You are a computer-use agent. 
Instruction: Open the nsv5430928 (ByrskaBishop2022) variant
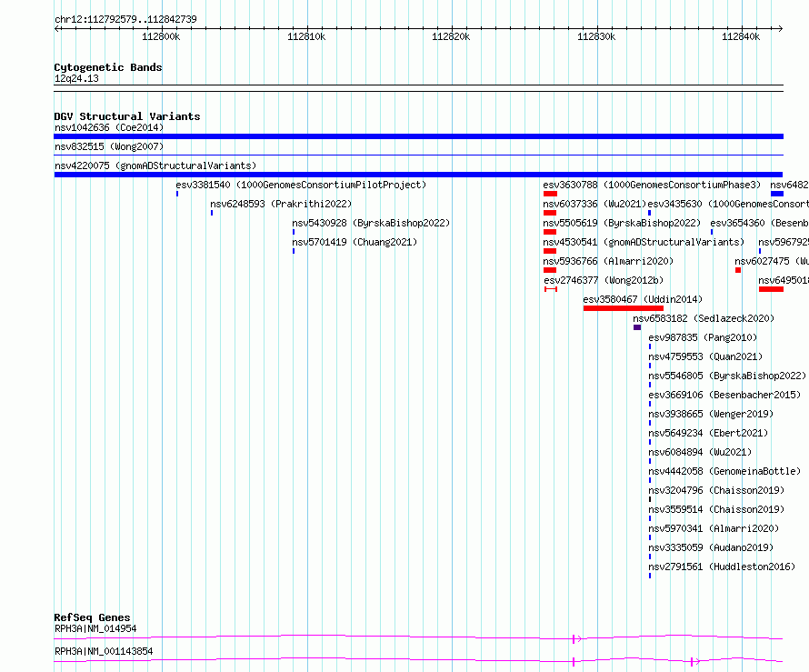click(x=371, y=223)
